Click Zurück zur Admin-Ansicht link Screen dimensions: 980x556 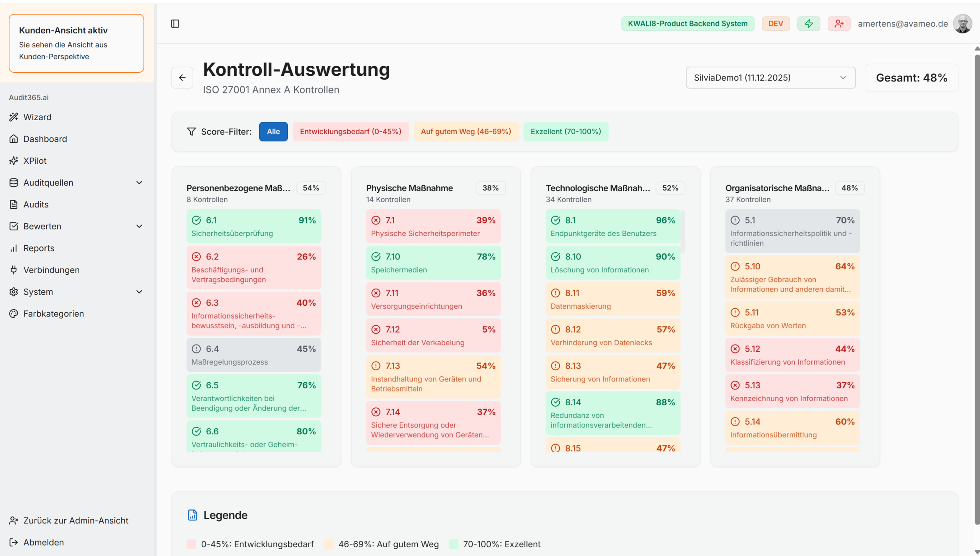pyautogui.click(x=75, y=520)
